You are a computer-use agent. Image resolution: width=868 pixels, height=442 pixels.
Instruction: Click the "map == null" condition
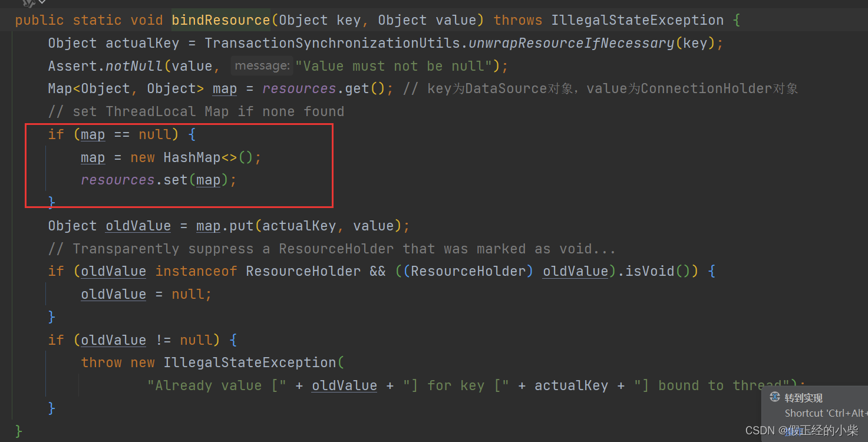point(126,134)
